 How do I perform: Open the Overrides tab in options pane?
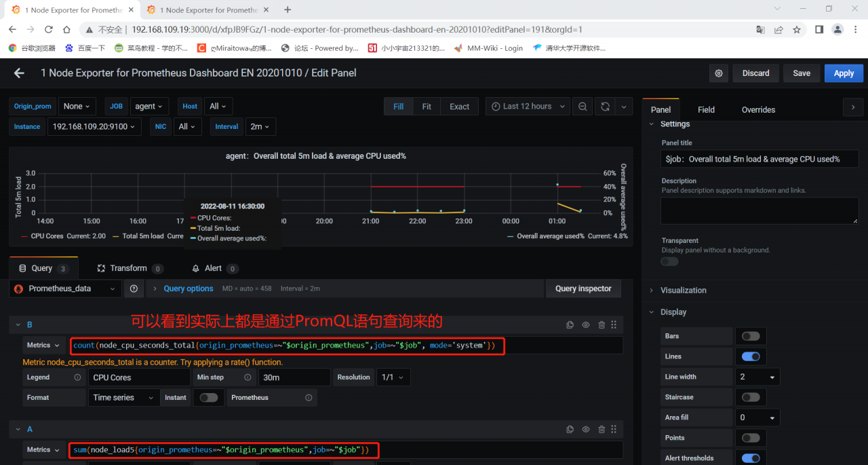(x=758, y=110)
